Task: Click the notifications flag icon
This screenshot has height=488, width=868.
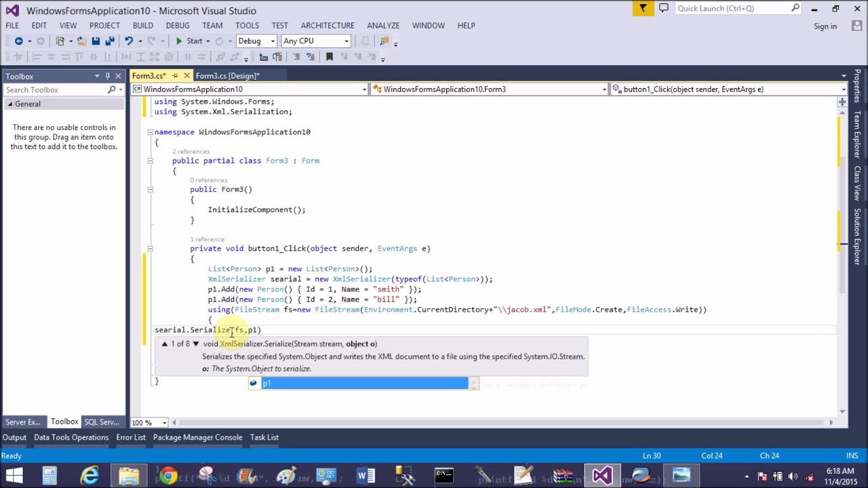Action: click(x=643, y=8)
